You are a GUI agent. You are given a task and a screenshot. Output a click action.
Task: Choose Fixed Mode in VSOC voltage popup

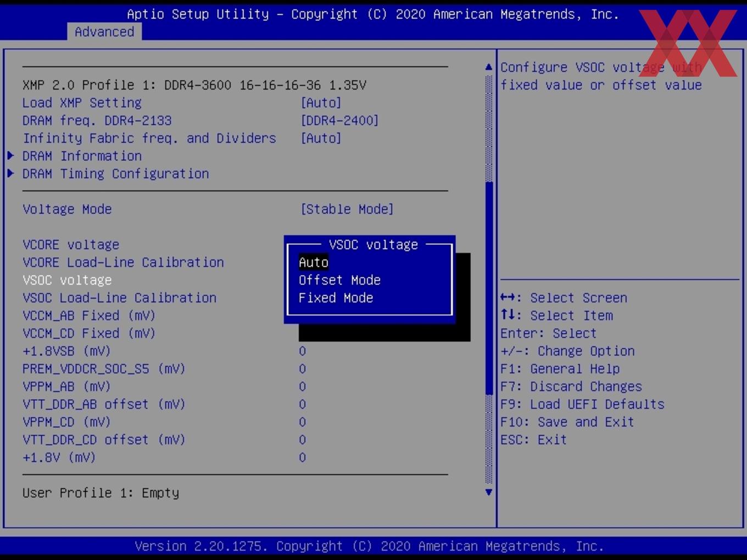tap(336, 298)
